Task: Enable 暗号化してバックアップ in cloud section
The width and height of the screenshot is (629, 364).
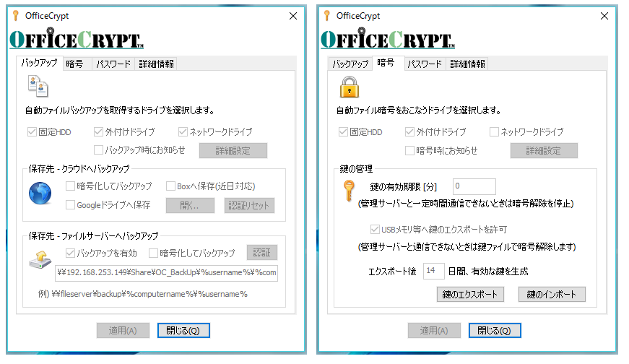Action: [70, 186]
